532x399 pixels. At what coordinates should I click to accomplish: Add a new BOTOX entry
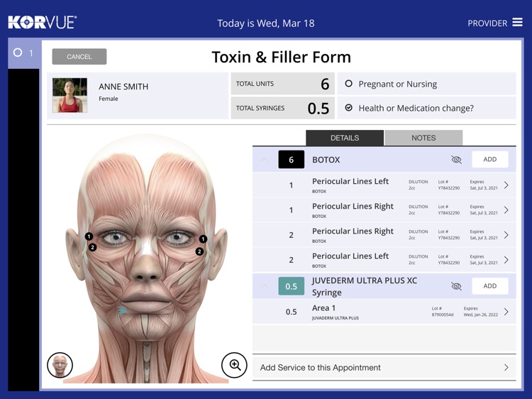tap(490, 159)
